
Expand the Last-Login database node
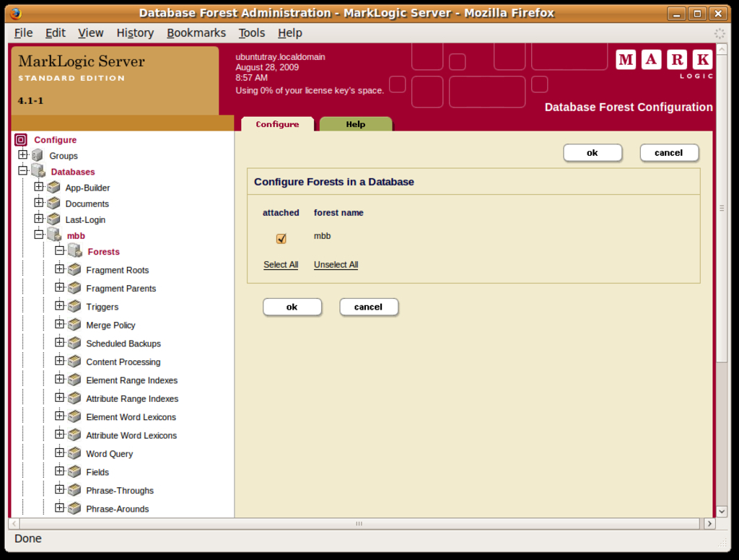39,218
